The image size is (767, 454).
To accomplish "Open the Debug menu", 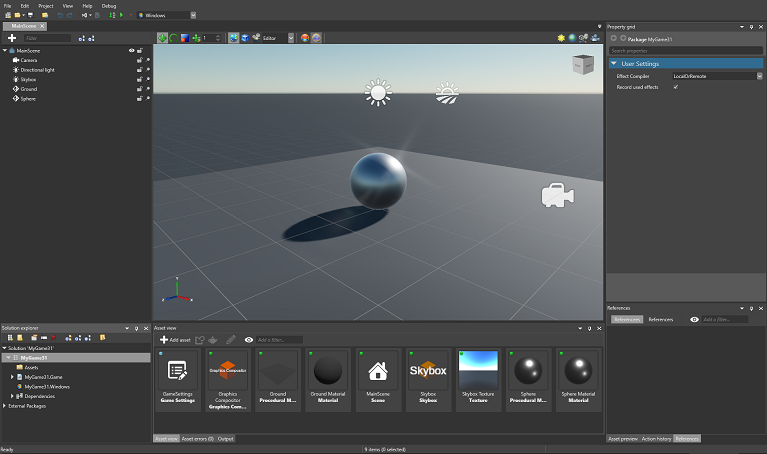I will (x=109, y=6).
